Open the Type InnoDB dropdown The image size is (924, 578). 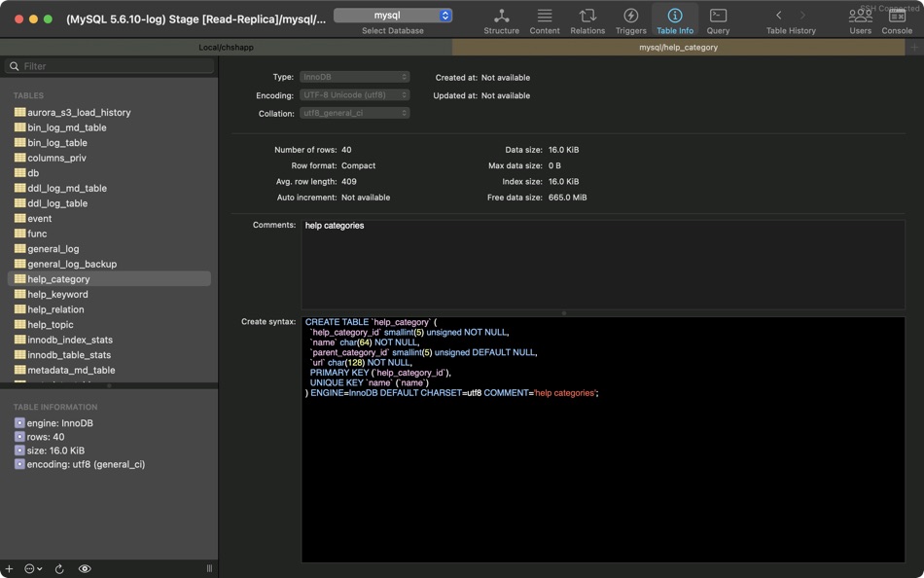[x=355, y=77]
